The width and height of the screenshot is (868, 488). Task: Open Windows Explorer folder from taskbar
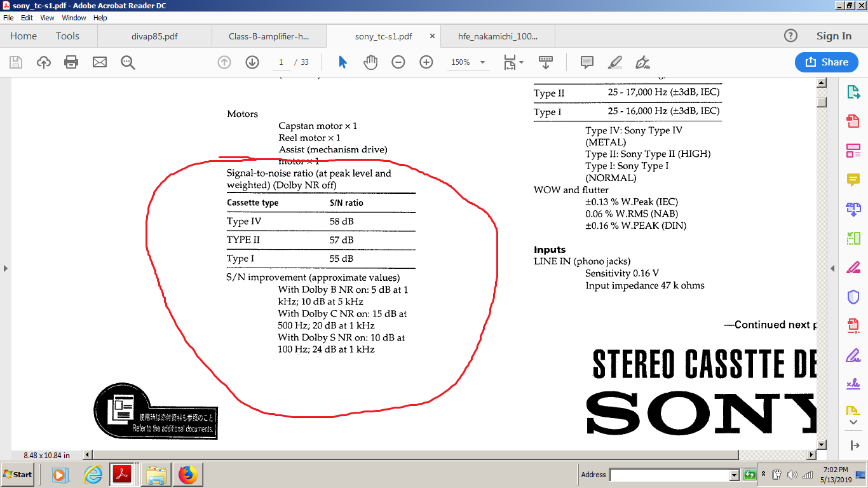[x=156, y=475]
